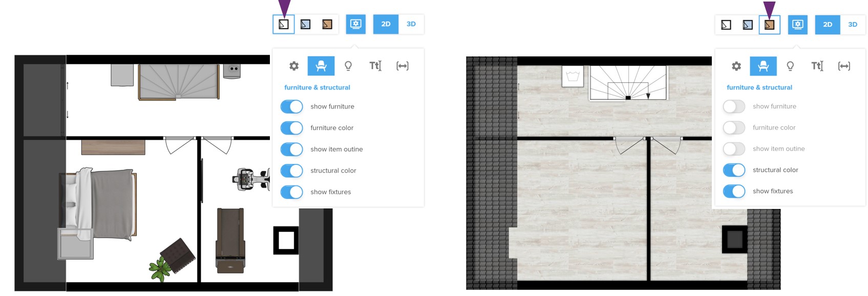The height and width of the screenshot is (296, 868).
Task: Select the stove appliance in left plan
Action: coord(232,71)
